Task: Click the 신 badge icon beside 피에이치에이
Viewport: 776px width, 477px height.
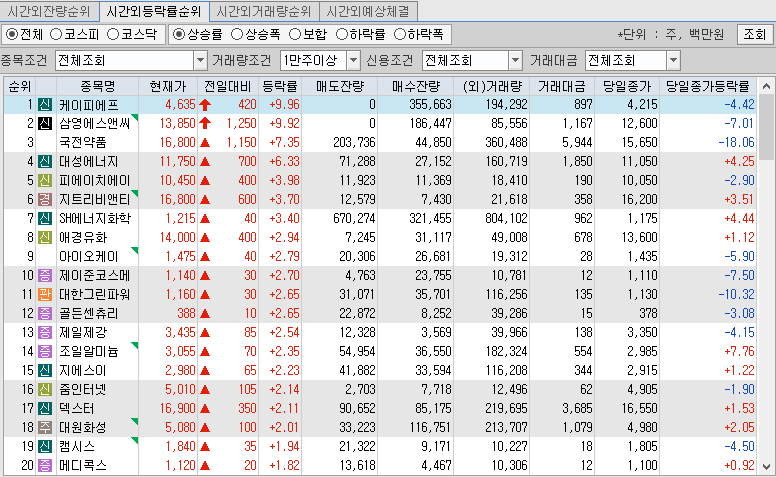Action: pos(45,181)
